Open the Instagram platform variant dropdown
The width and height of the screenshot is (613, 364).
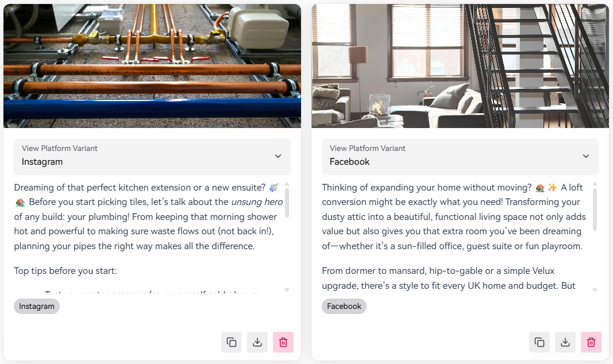(x=152, y=156)
